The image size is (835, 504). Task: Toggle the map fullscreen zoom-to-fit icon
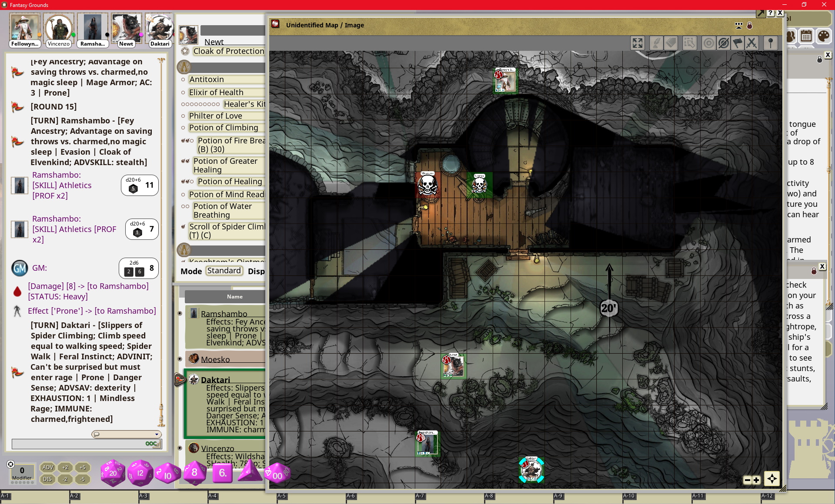638,43
